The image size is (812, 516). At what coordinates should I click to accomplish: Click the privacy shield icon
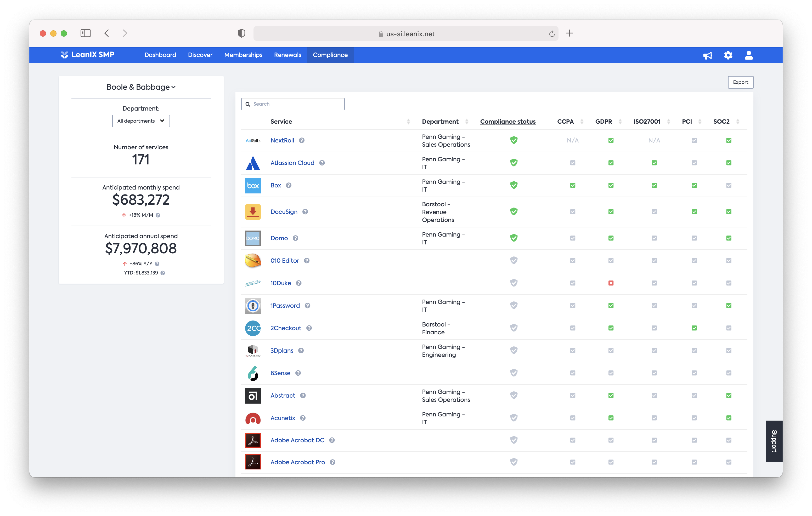pos(241,33)
